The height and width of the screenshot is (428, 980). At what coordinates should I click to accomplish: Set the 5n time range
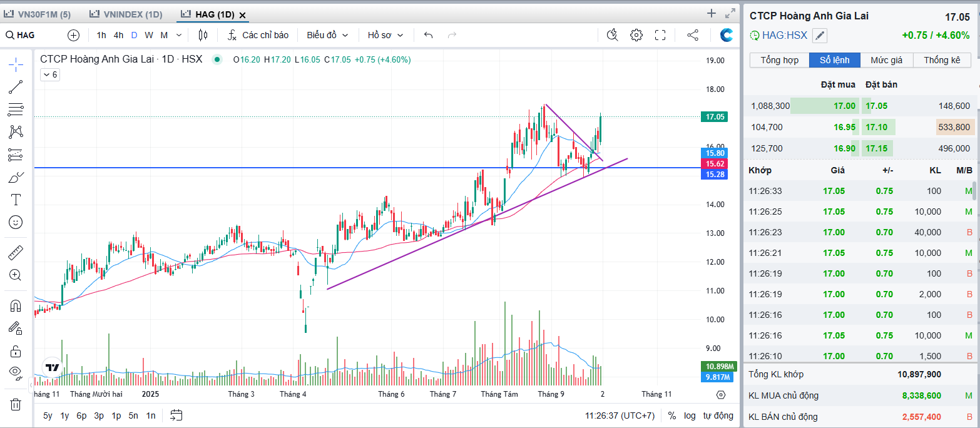click(133, 415)
